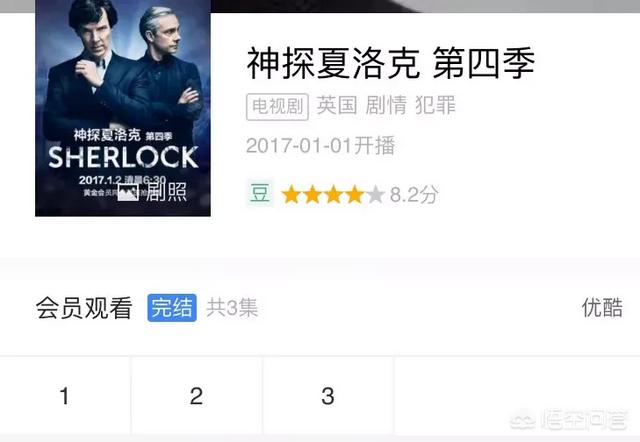Viewport: 640px width, 442px height.
Task: Click the blue 完结 badge
Action: (172, 308)
